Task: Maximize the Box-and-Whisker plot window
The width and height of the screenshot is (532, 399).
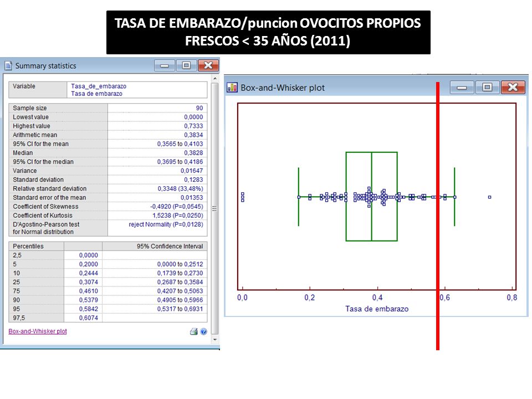Action: coord(487,88)
